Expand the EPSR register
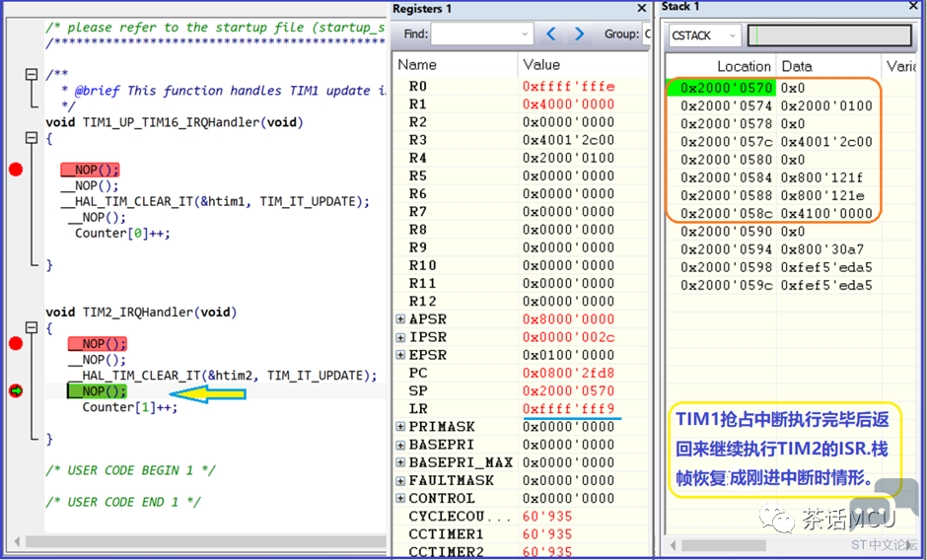 pyautogui.click(x=400, y=355)
